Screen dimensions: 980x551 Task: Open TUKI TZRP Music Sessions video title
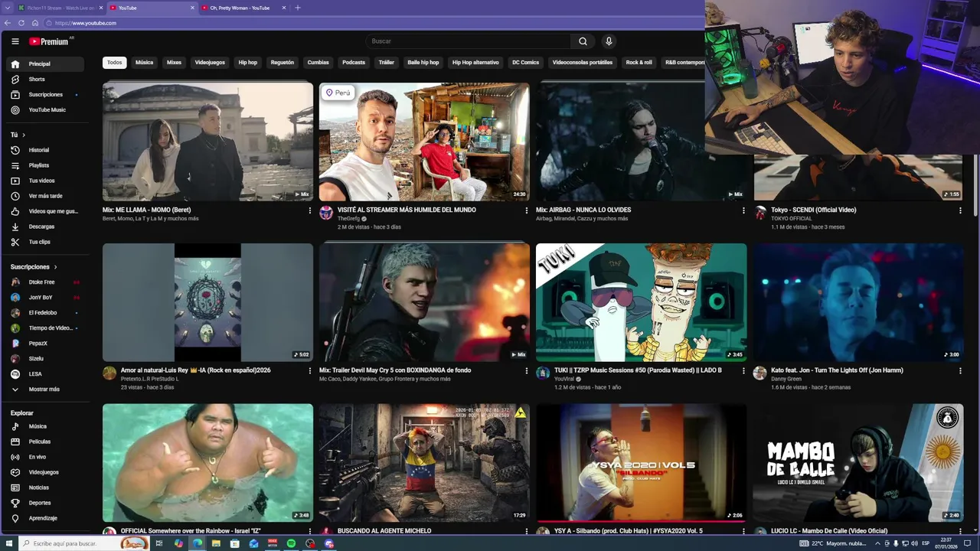(638, 370)
